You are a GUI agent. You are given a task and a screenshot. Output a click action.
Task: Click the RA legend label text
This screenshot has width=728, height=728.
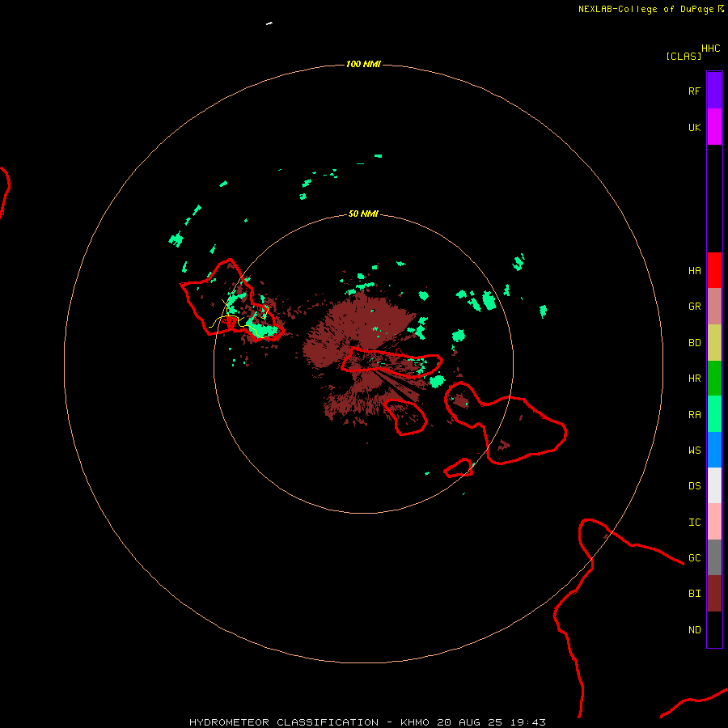(x=694, y=415)
